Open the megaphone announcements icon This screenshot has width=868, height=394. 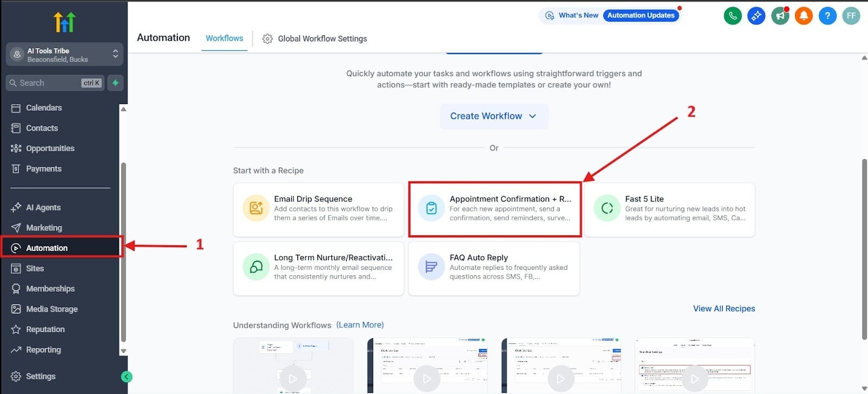click(780, 16)
